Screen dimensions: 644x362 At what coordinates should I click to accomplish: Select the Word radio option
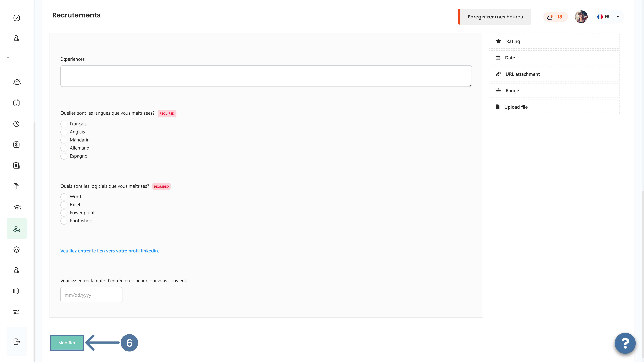pos(64,197)
